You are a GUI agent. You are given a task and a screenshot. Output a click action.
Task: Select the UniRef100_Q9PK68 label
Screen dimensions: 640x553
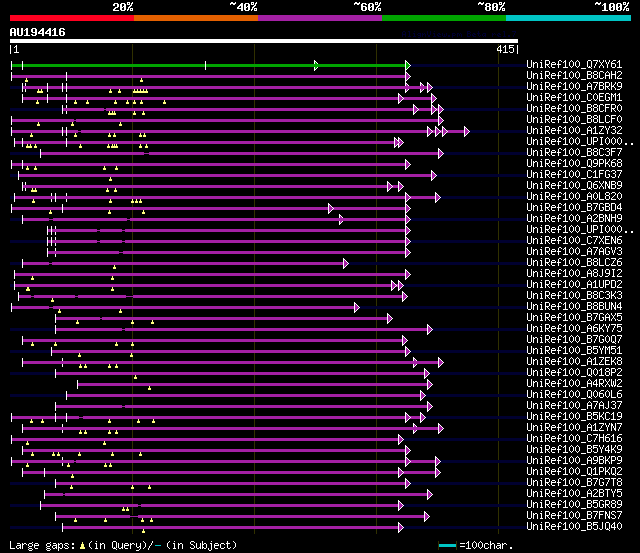[574, 163]
